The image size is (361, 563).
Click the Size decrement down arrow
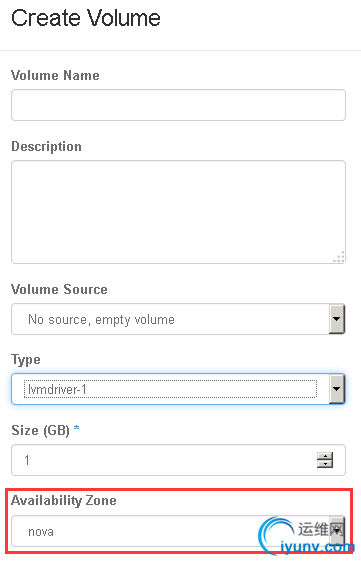click(325, 464)
